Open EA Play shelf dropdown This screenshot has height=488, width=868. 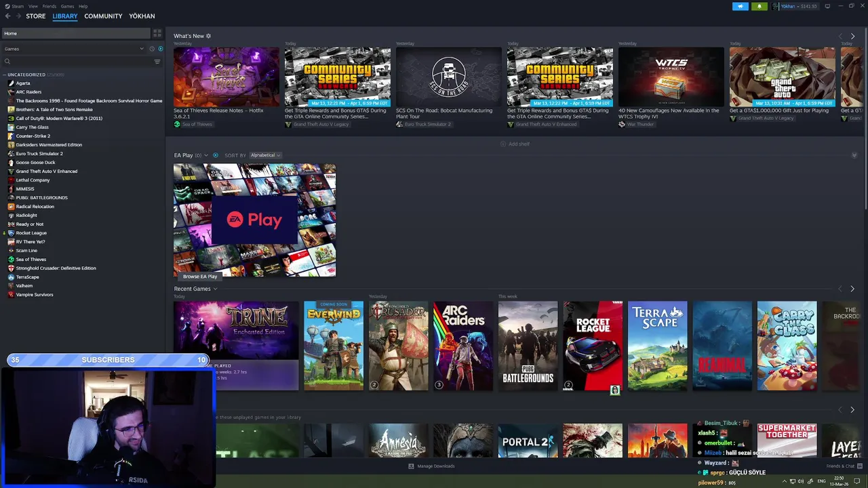click(x=206, y=155)
